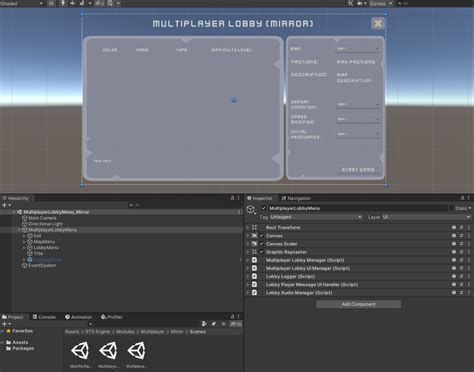
Task: Select the Project tab
Action: click(x=13, y=317)
